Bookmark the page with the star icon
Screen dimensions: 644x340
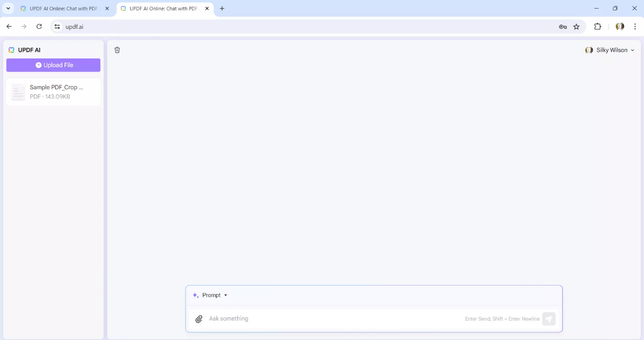click(577, 27)
